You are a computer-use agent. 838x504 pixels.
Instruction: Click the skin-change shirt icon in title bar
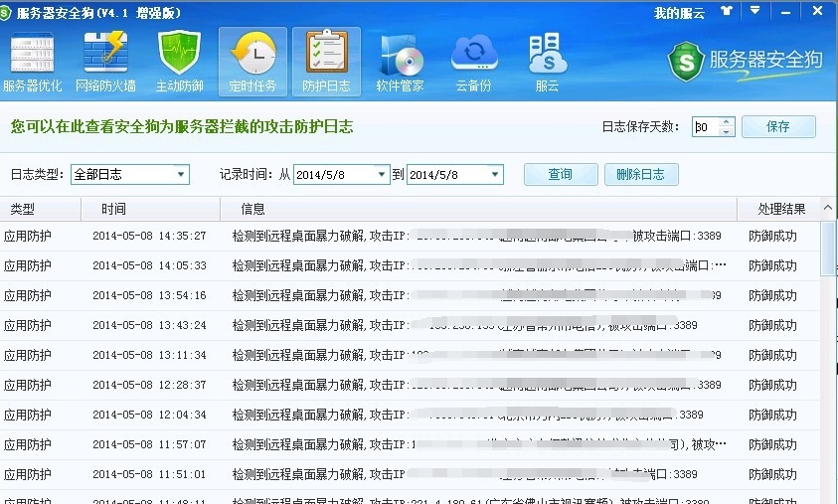click(x=727, y=12)
